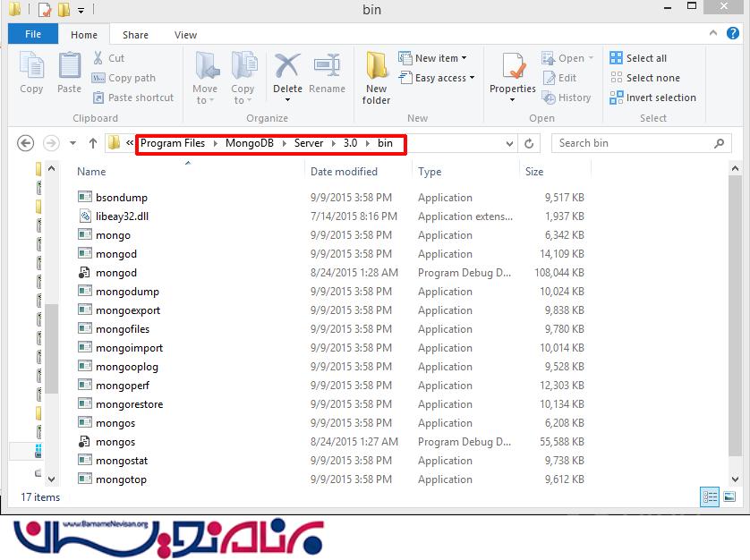The height and width of the screenshot is (560, 750).
Task: Click the History button
Action: [x=567, y=98]
